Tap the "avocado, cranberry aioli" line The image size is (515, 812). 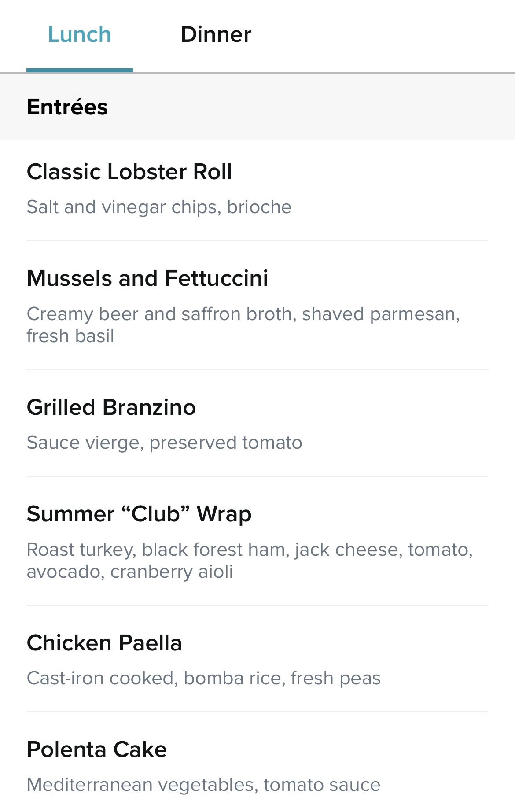point(130,572)
